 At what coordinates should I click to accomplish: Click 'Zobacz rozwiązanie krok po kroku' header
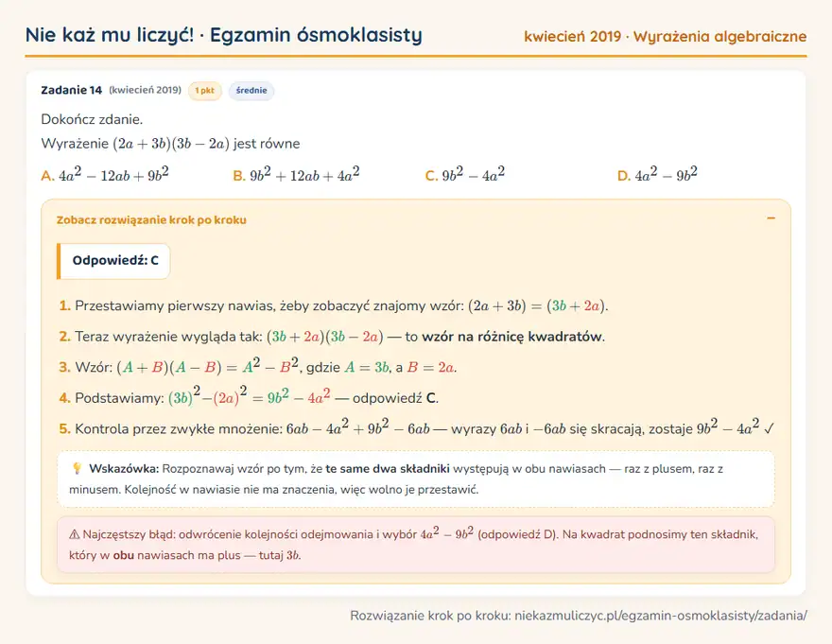click(x=151, y=219)
